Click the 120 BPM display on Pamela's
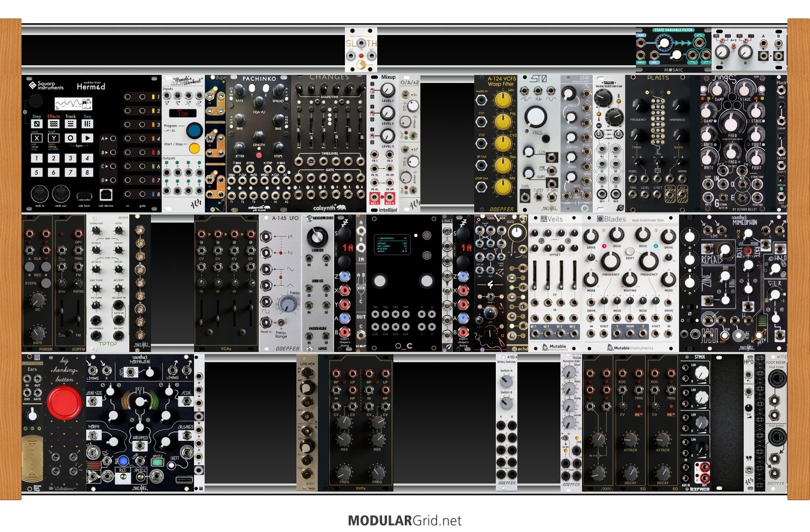 [183, 113]
